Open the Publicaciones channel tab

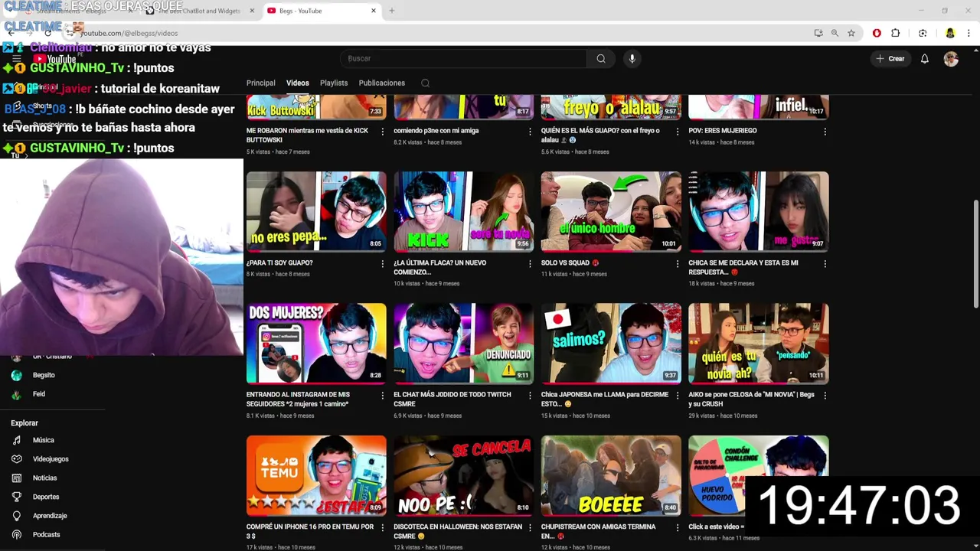(x=381, y=83)
